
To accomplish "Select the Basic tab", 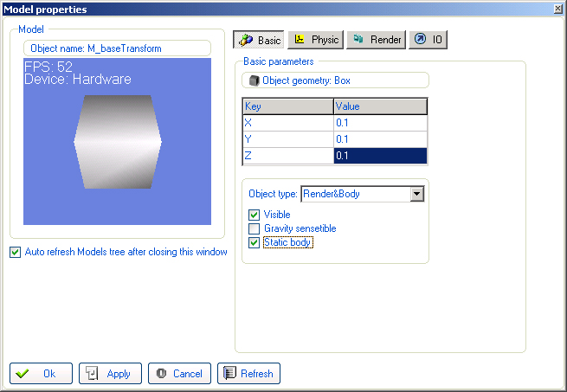I will tap(260, 40).
